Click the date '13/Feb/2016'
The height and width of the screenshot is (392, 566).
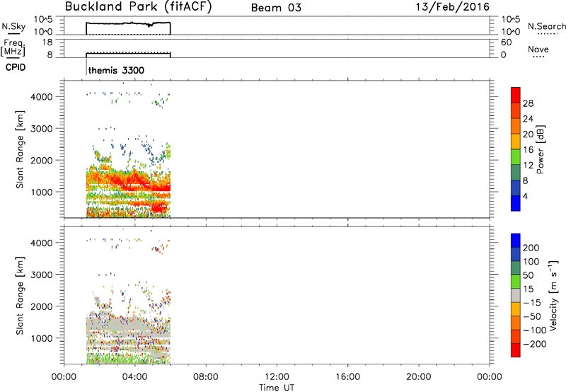(452, 7)
